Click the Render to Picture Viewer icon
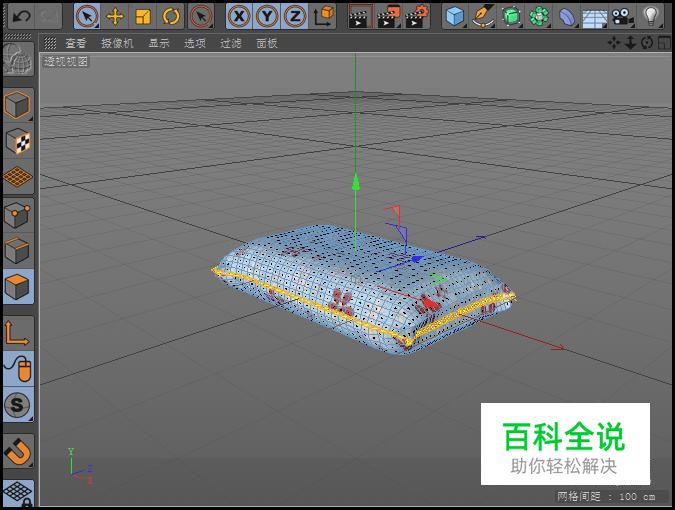675x510 pixels. [388, 16]
